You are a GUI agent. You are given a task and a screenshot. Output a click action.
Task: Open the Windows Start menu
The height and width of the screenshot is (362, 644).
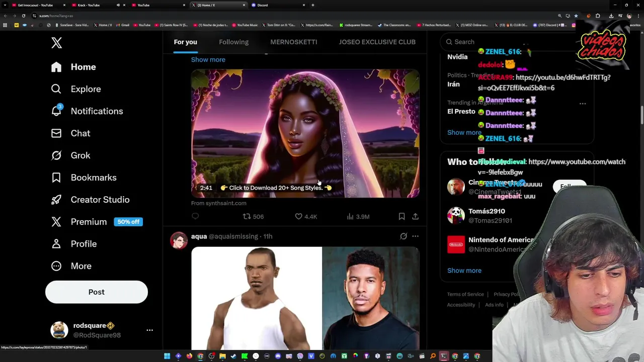(167, 356)
